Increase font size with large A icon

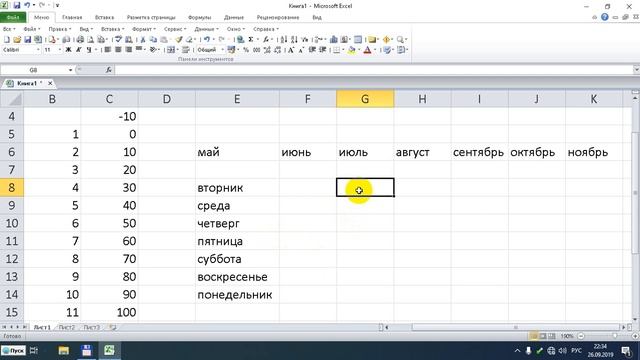pos(291,50)
